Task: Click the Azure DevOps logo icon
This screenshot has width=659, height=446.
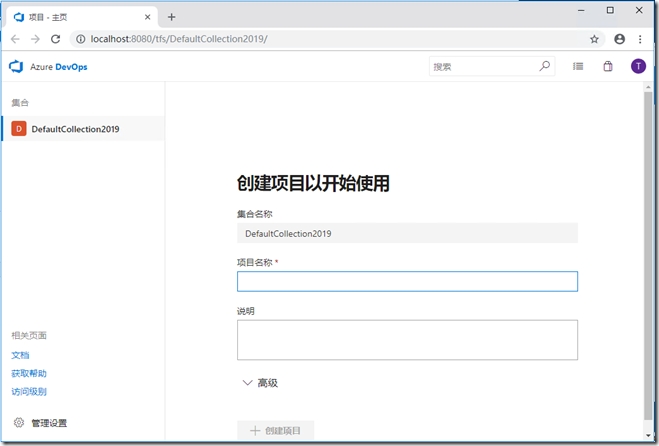Action: tap(16, 67)
